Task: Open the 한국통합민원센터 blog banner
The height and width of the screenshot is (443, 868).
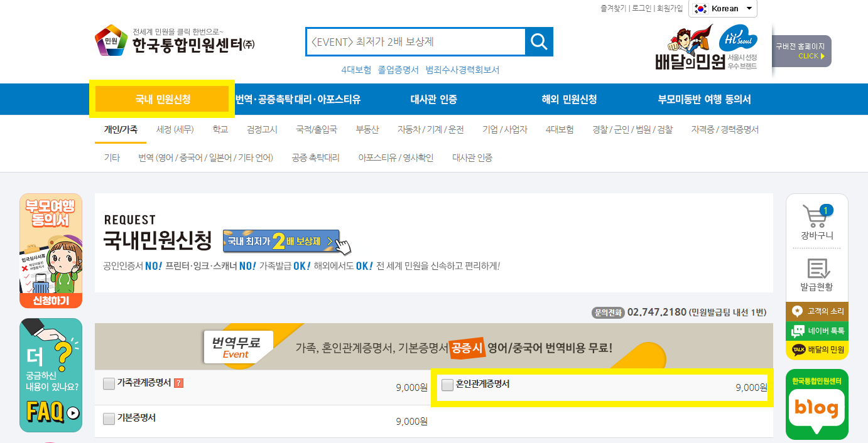Action: tap(816, 404)
